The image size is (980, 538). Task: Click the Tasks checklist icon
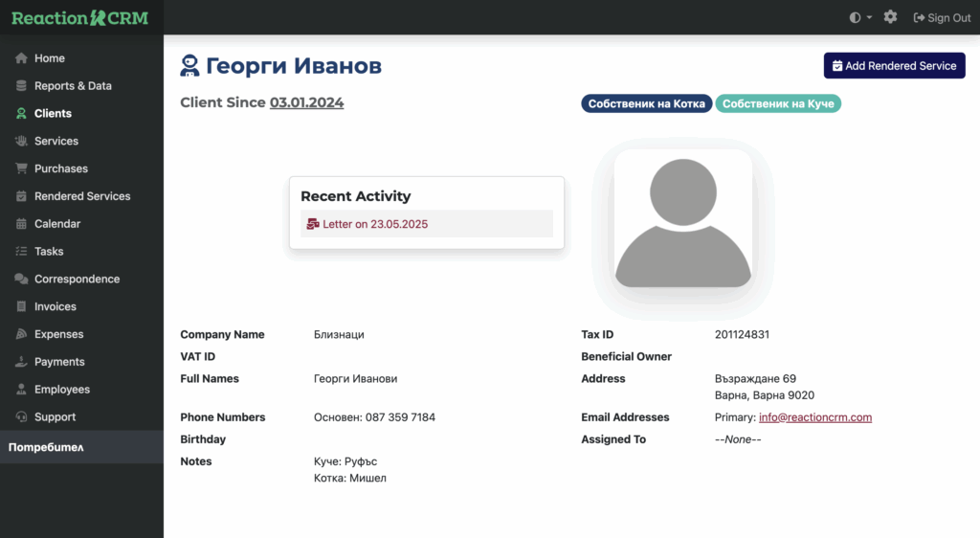[x=21, y=252]
